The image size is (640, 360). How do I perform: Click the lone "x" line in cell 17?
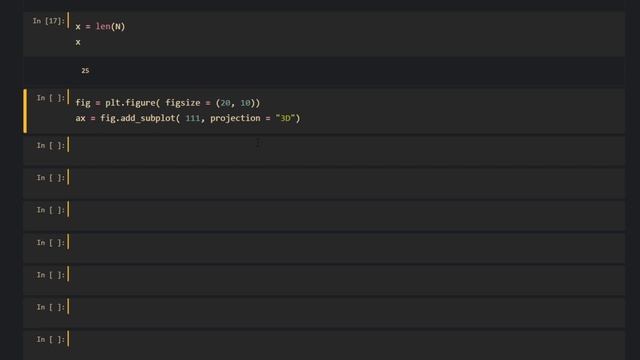(78, 42)
